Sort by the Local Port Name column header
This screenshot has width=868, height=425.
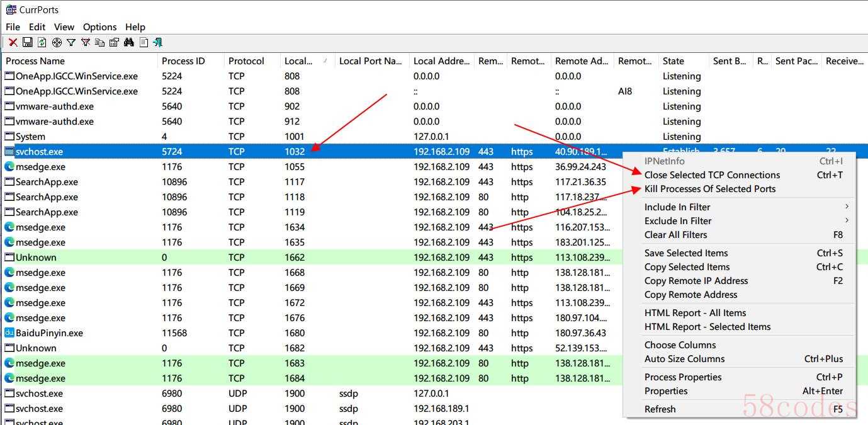(x=372, y=61)
